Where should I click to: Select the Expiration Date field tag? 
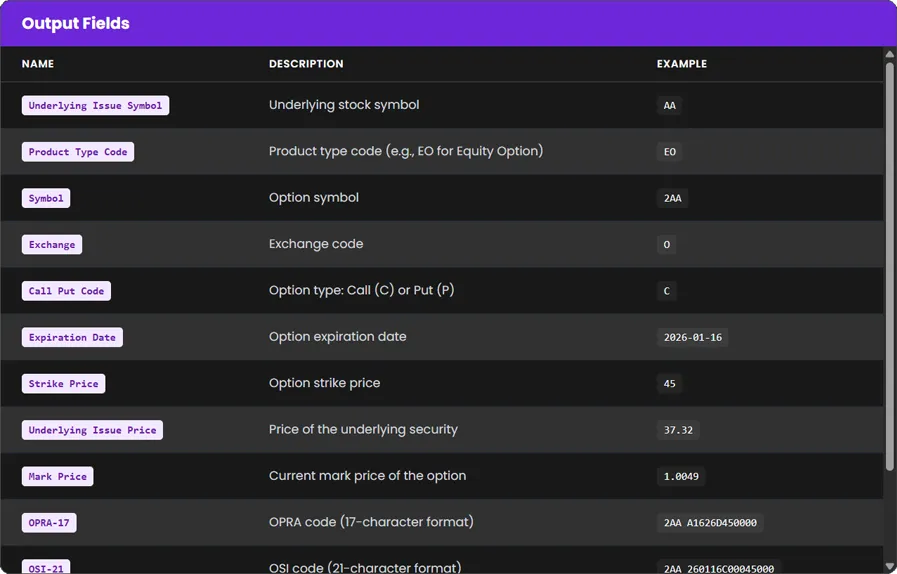pyautogui.click(x=72, y=337)
